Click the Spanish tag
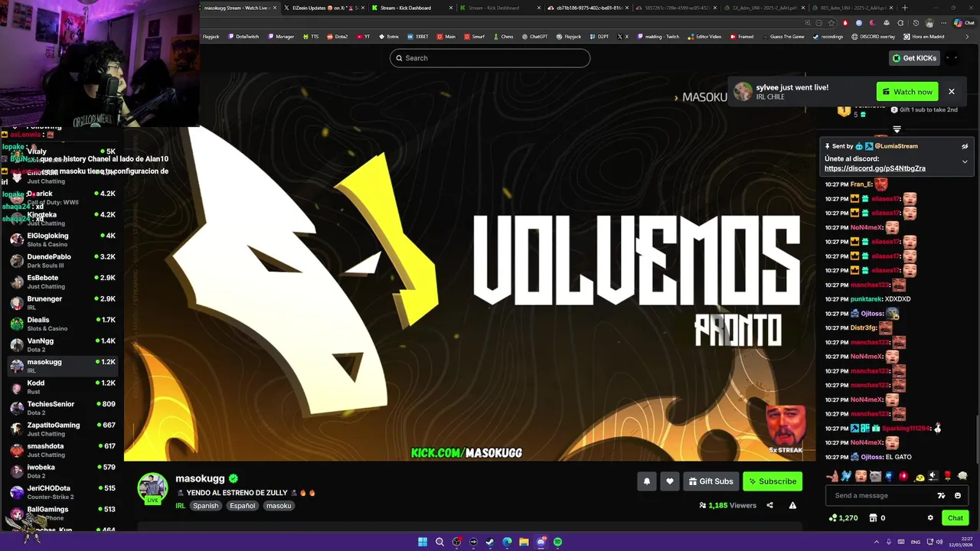 click(205, 506)
